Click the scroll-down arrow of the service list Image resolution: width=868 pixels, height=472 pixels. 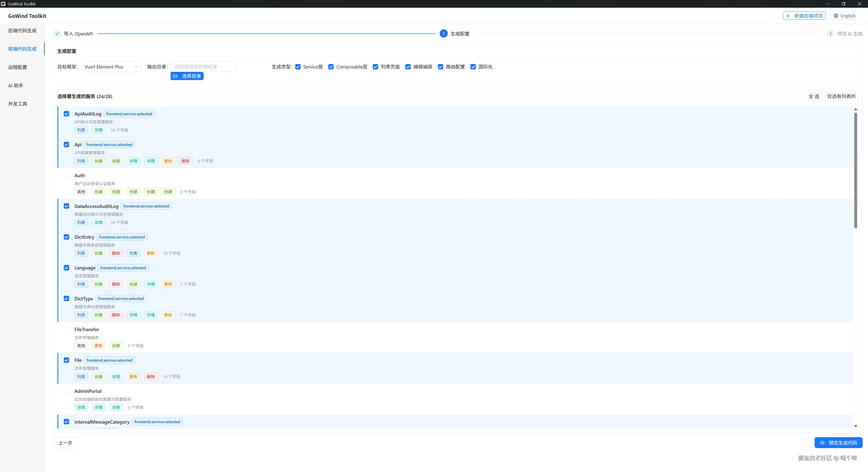tap(856, 426)
